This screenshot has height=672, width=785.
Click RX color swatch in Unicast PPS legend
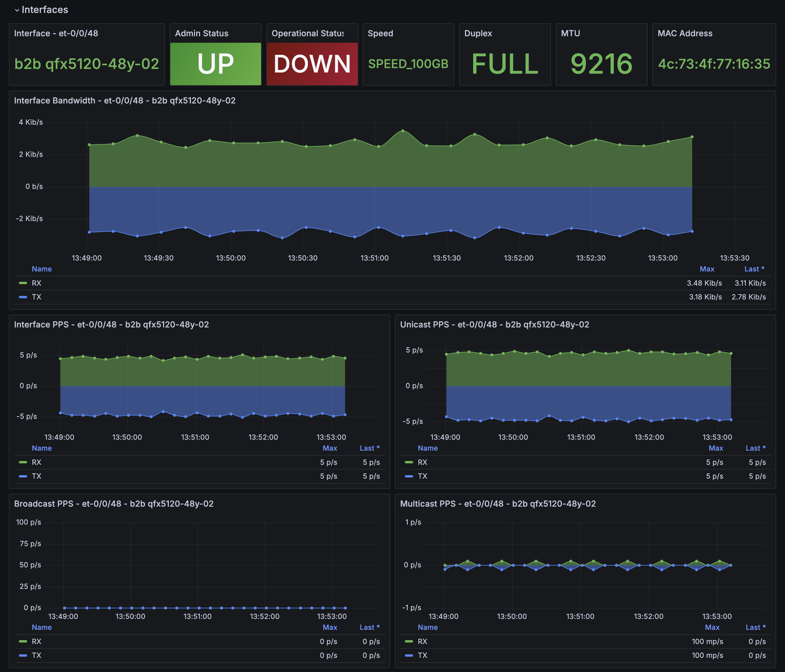coord(409,462)
